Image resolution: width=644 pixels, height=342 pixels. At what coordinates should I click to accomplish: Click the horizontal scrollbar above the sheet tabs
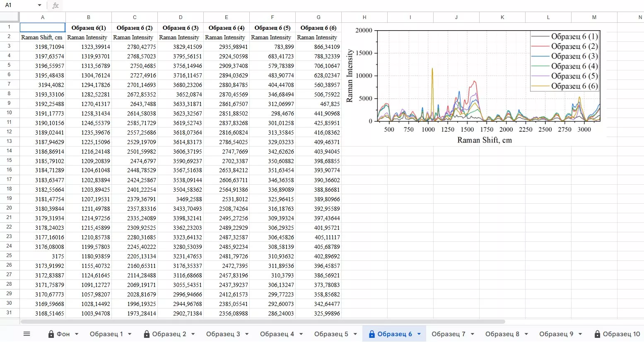pyautogui.click(x=263, y=322)
